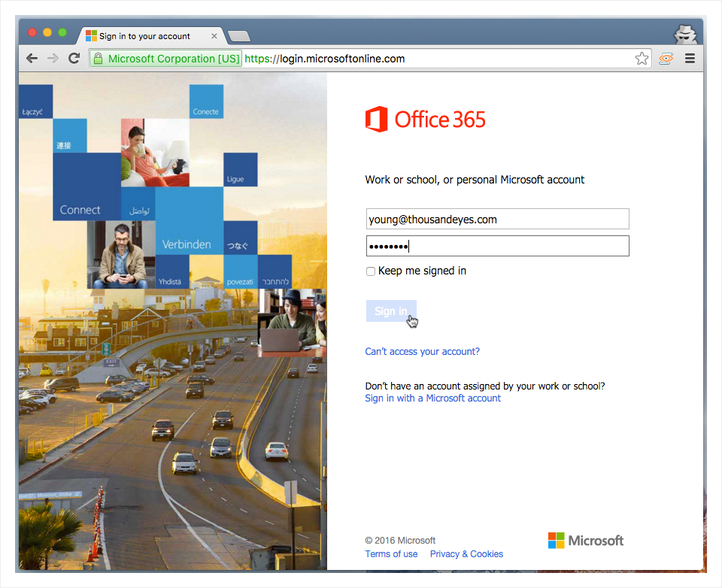Click the browser back arrow
722x588 pixels.
pyautogui.click(x=32, y=59)
